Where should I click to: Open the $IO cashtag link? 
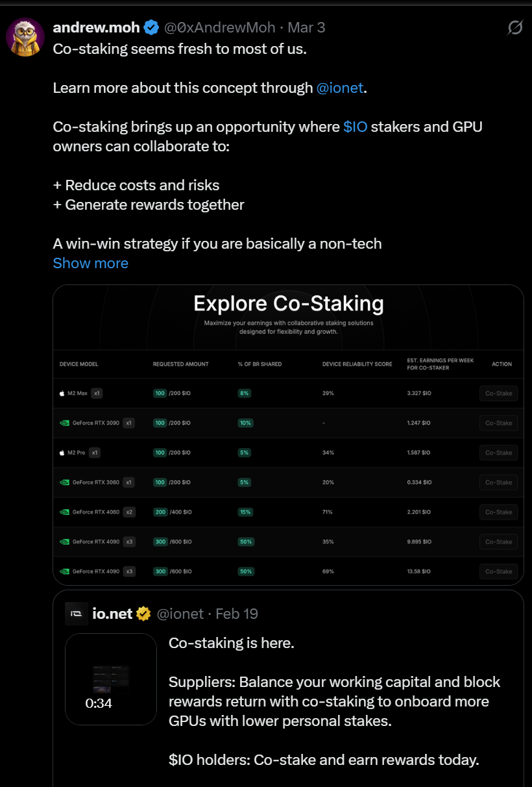coord(355,127)
